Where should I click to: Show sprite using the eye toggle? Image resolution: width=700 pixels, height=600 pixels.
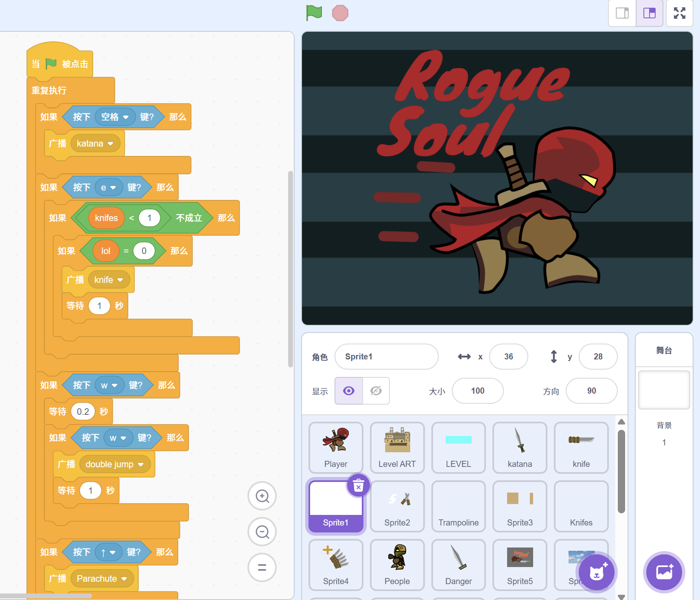point(349,391)
